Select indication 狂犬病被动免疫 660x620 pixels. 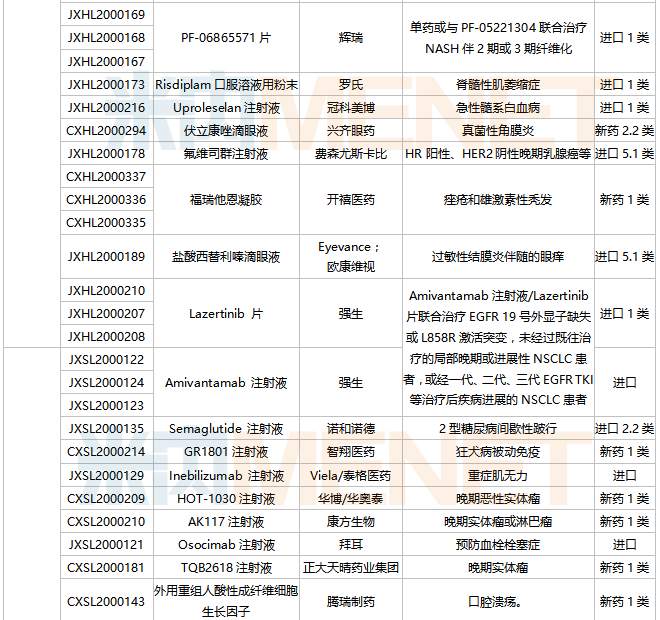(498, 452)
